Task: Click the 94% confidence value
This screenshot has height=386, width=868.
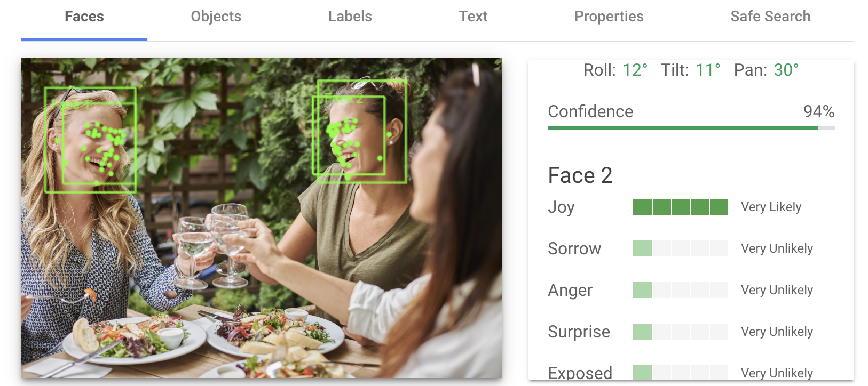Action: pos(818,111)
